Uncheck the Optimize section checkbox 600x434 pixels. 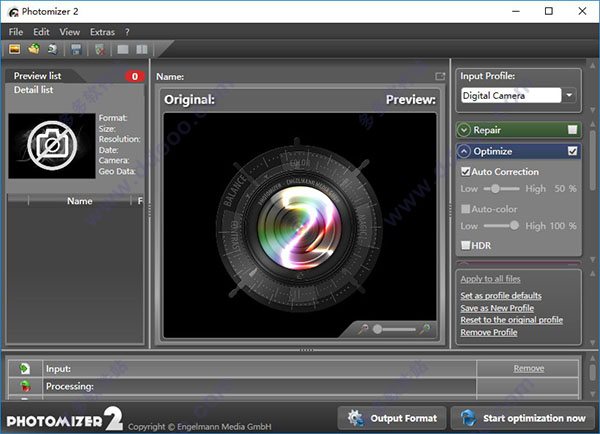(x=572, y=151)
